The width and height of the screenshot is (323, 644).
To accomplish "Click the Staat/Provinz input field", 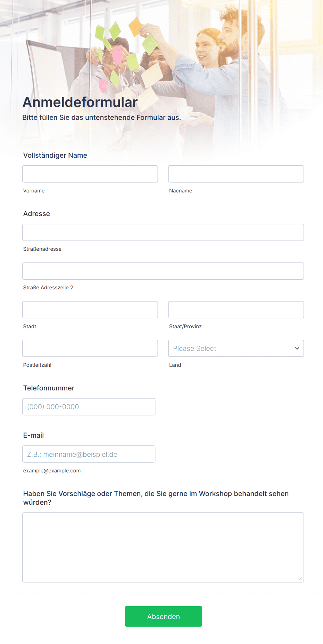I will click(x=236, y=309).
